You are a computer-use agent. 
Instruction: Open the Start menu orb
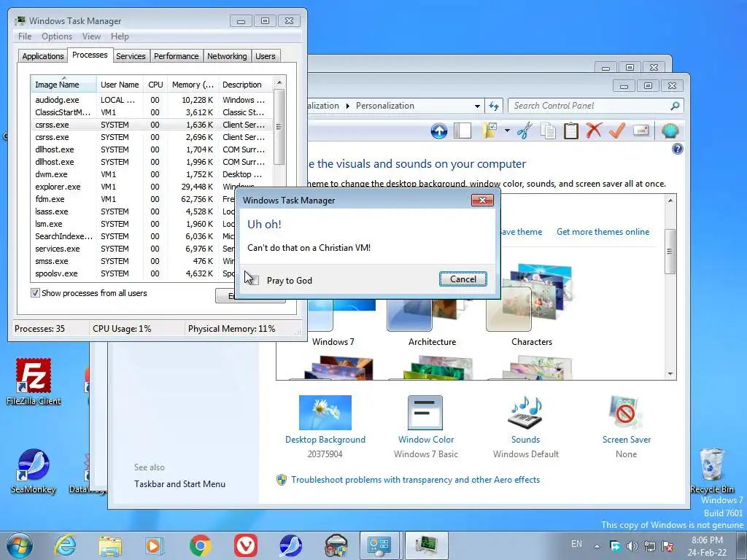tap(20, 545)
